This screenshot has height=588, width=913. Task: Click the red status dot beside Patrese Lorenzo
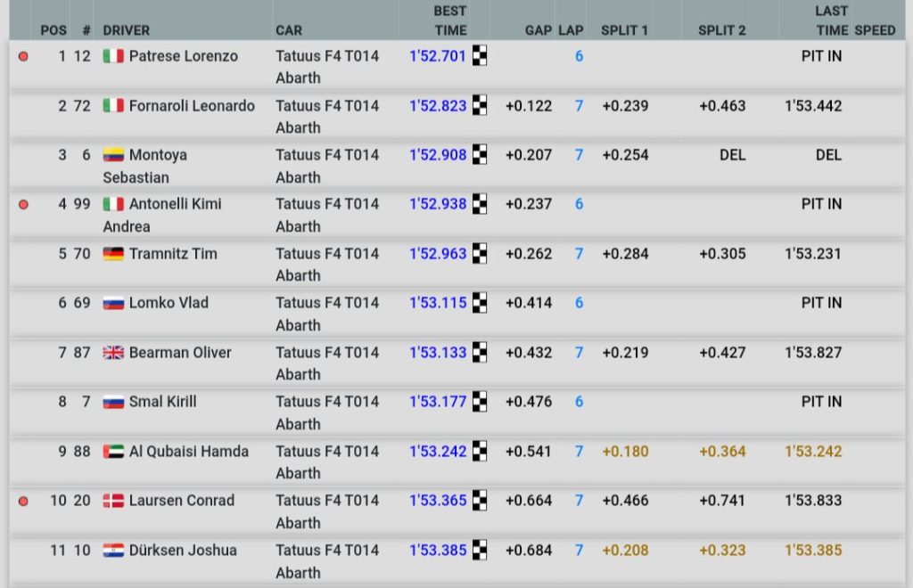coord(23,56)
